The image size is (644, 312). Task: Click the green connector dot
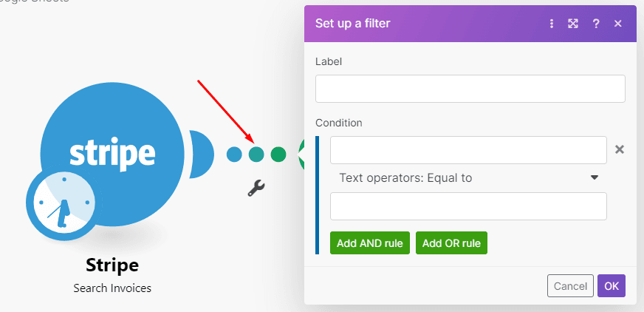[x=278, y=155]
